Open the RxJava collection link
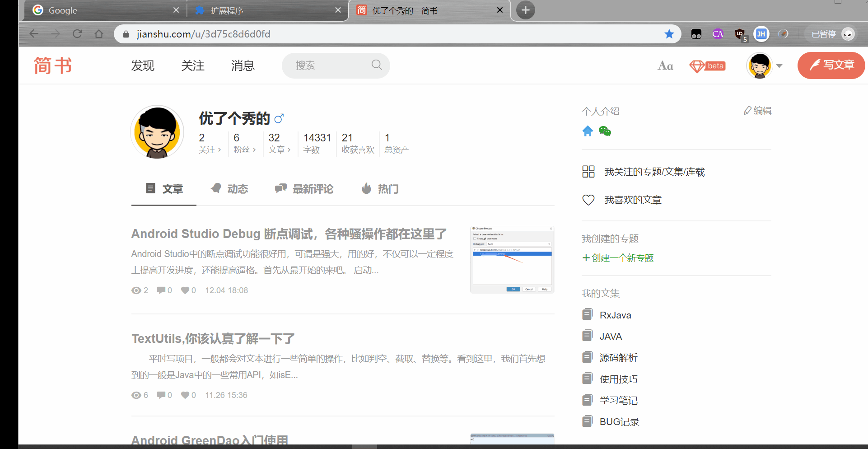 coord(616,314)
